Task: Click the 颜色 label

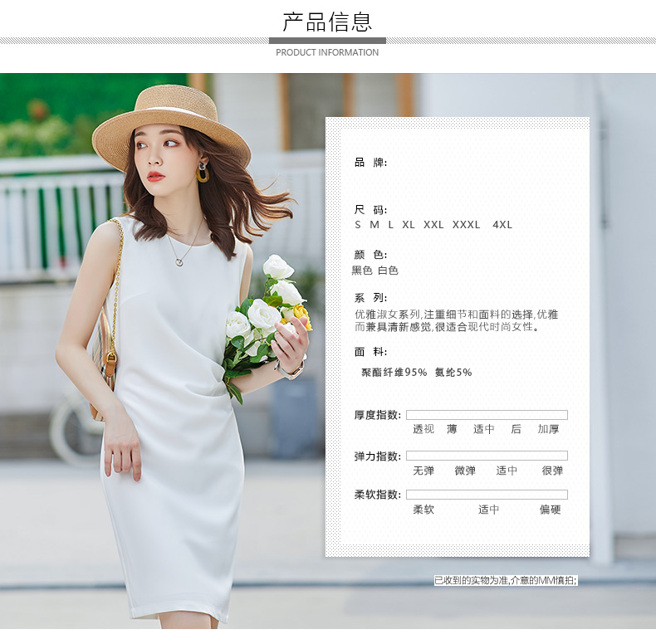Action: tap(370, 255)
